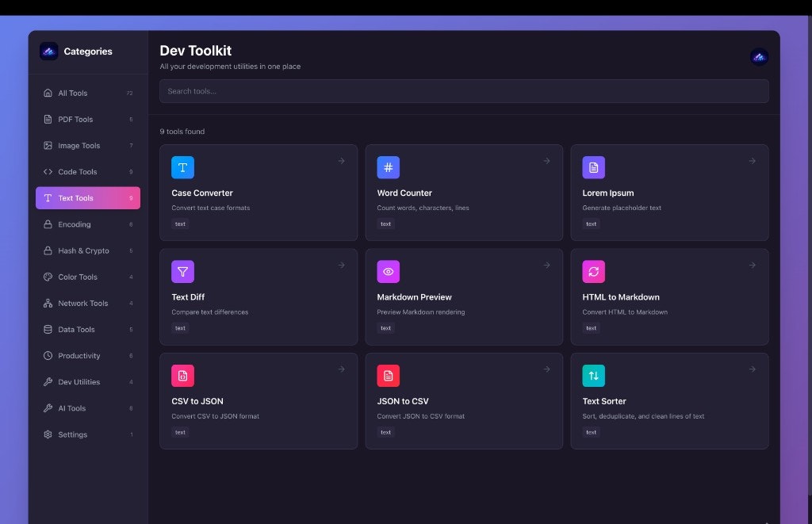This screenshot has width=812, height=524.
Task: Click the Case Converter 'T' icon
Action: pos(182,167)
